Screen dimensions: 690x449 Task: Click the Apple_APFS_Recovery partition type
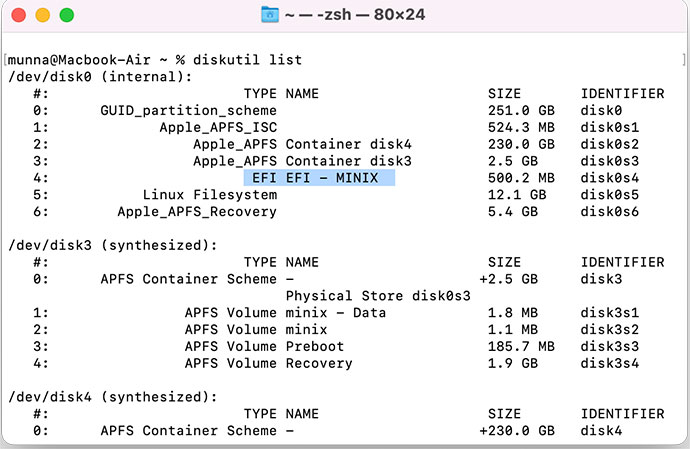pyautogui.click(x=197, y=212)
